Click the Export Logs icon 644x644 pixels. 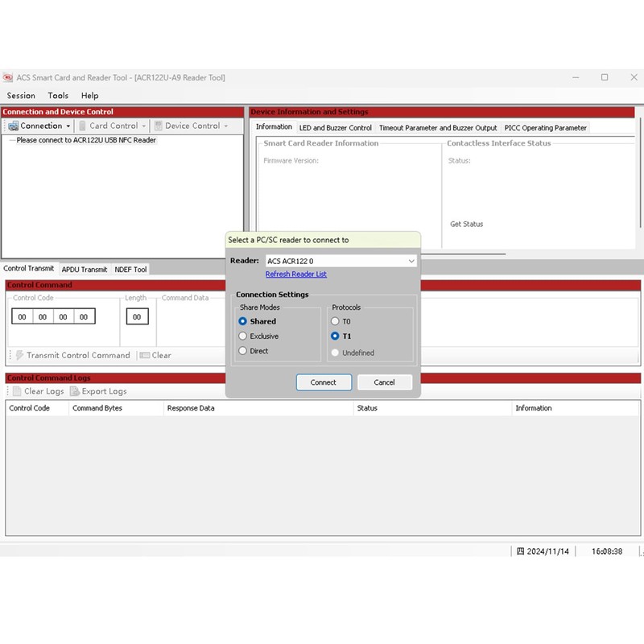[x=75, y=391]
